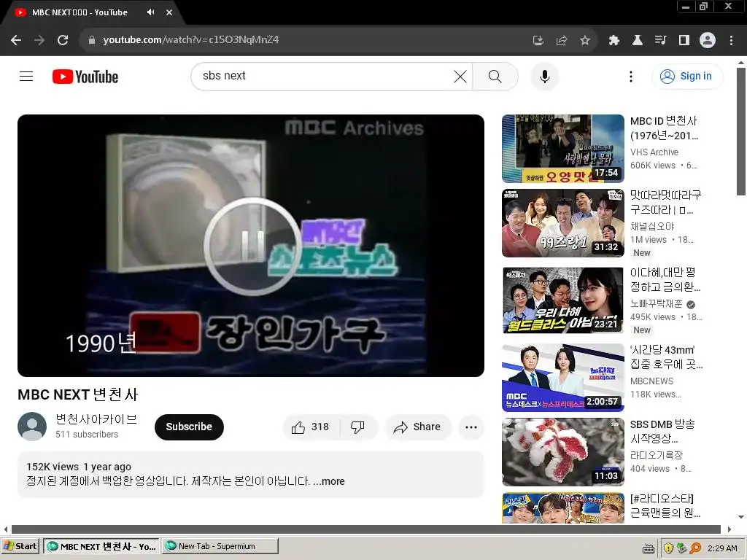Open the '시간당 43mm' video title
747x560 pixels.
coord(666,357)
